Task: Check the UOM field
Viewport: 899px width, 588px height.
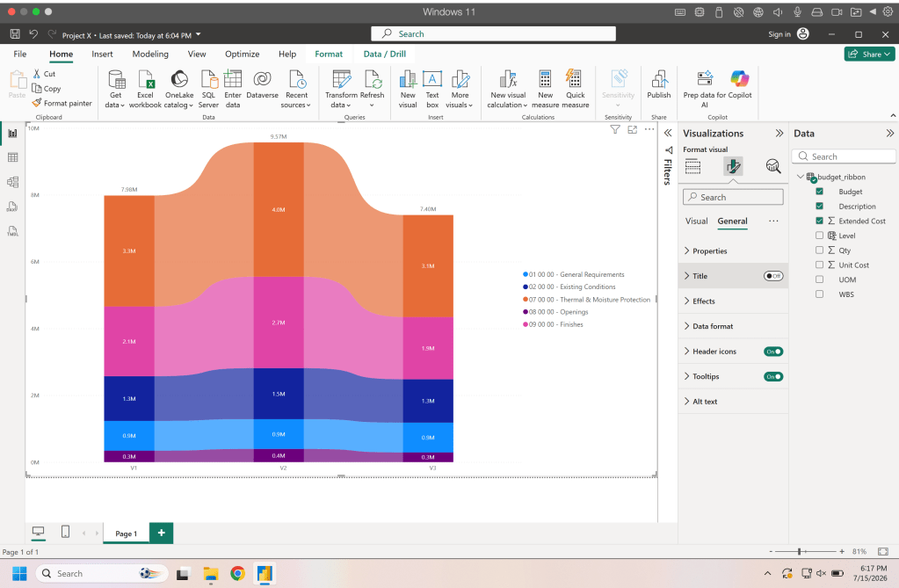Action: [819, 279]
